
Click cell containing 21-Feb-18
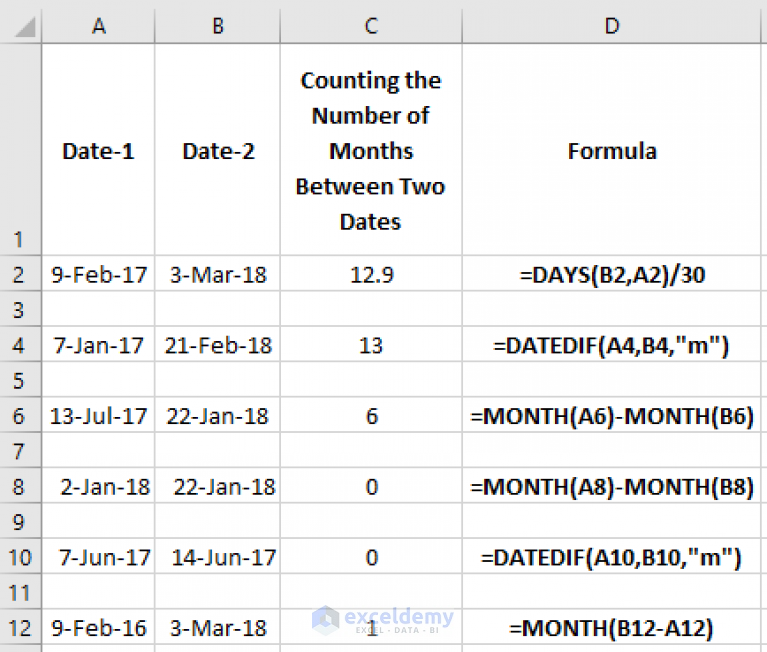[x=218, y=345]
